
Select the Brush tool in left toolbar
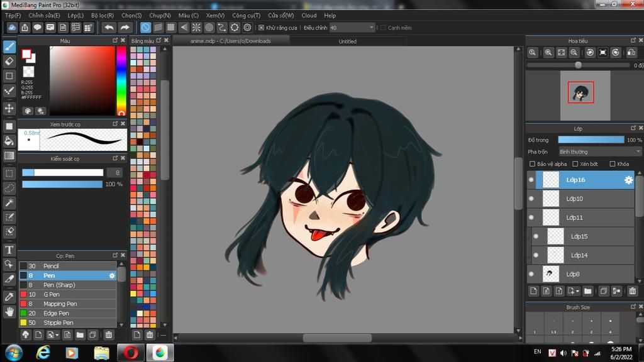9,47
